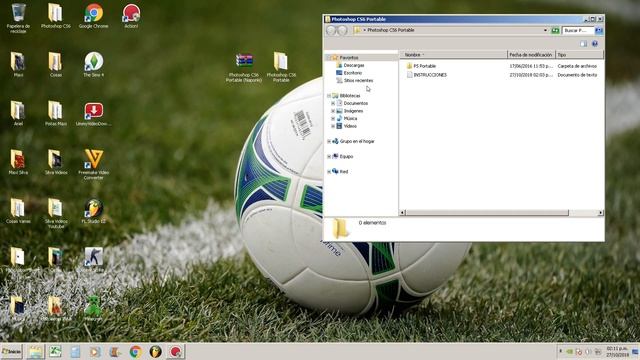Expand the Vídeos library node
Screen dimensions: 640x360
point(333,127)
